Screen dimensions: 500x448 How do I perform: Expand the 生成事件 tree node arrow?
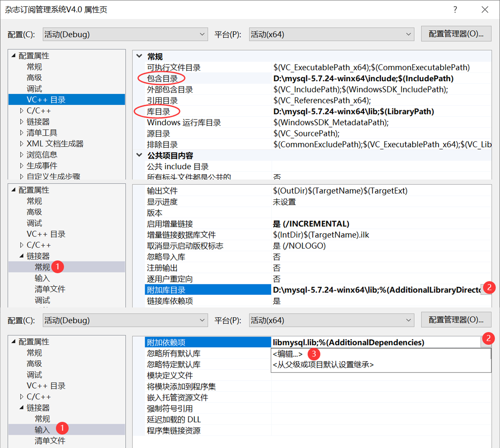click(x=22, y=165)
